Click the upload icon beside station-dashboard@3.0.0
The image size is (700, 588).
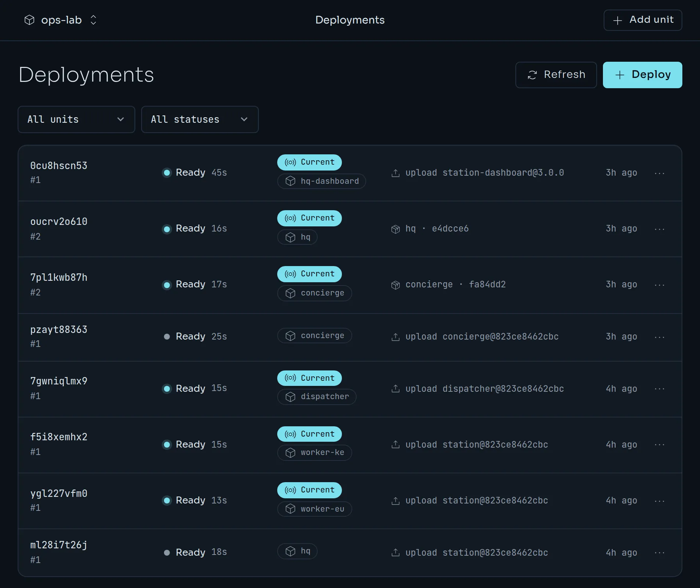(396, 173)
